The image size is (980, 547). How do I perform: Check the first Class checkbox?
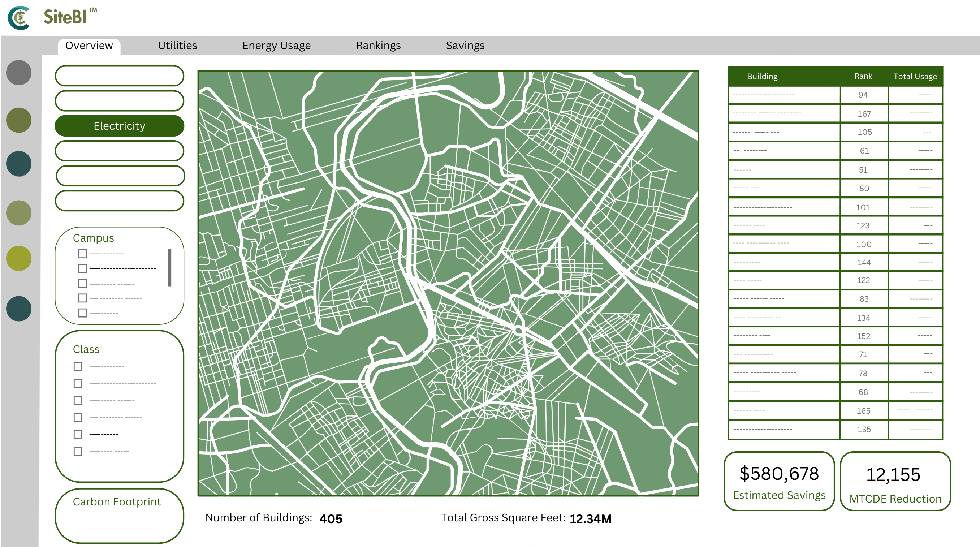point(78,366)
